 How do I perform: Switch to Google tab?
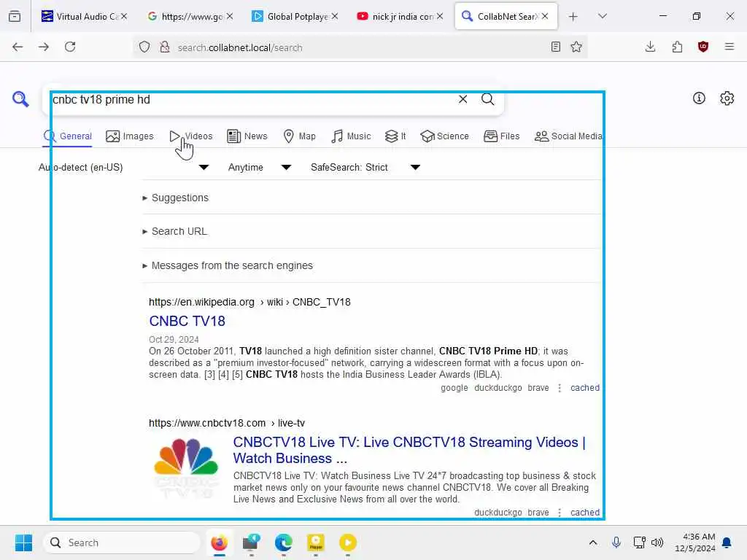[x=185, y=16]
